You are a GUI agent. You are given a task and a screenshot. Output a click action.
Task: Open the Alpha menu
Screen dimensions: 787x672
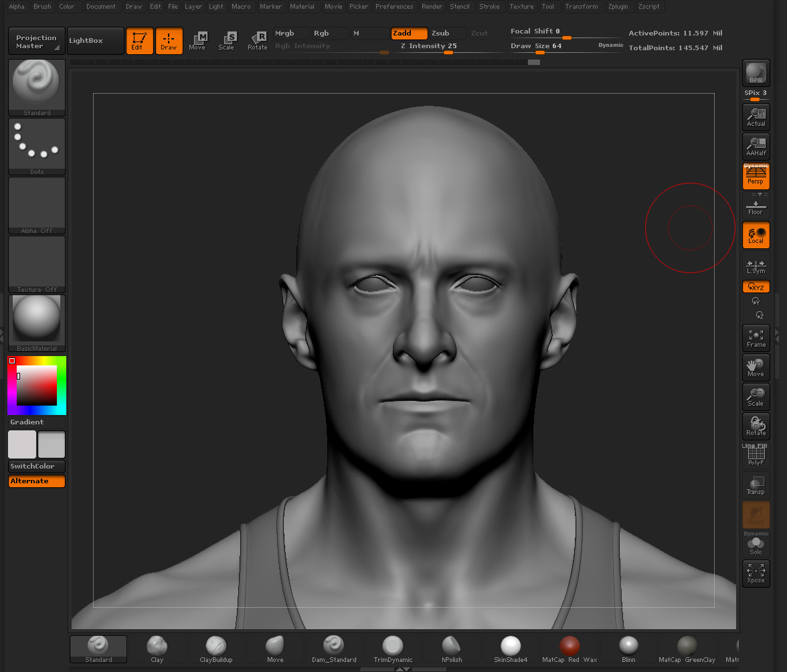coord(17,7)
